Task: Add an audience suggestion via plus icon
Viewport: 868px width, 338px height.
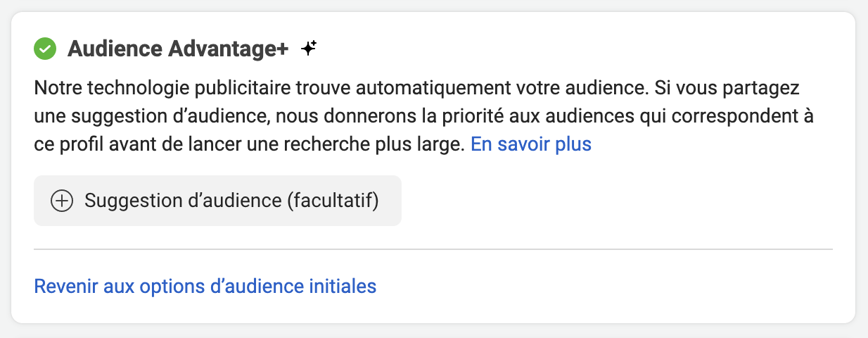Action: point(62,201)
